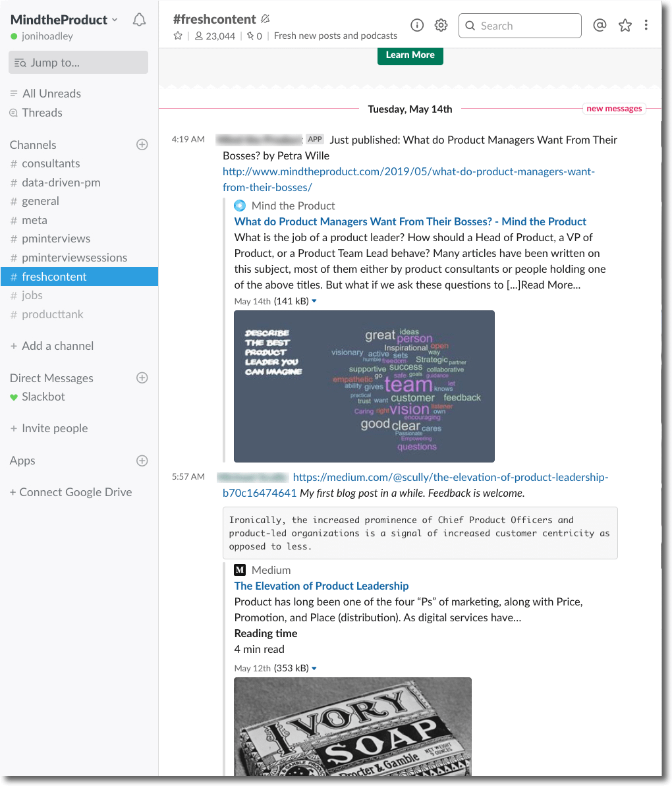Click the Tuesday, May 14th date divider label
The width and height of the screenshot is (672, 786).
tap(410, 109)
